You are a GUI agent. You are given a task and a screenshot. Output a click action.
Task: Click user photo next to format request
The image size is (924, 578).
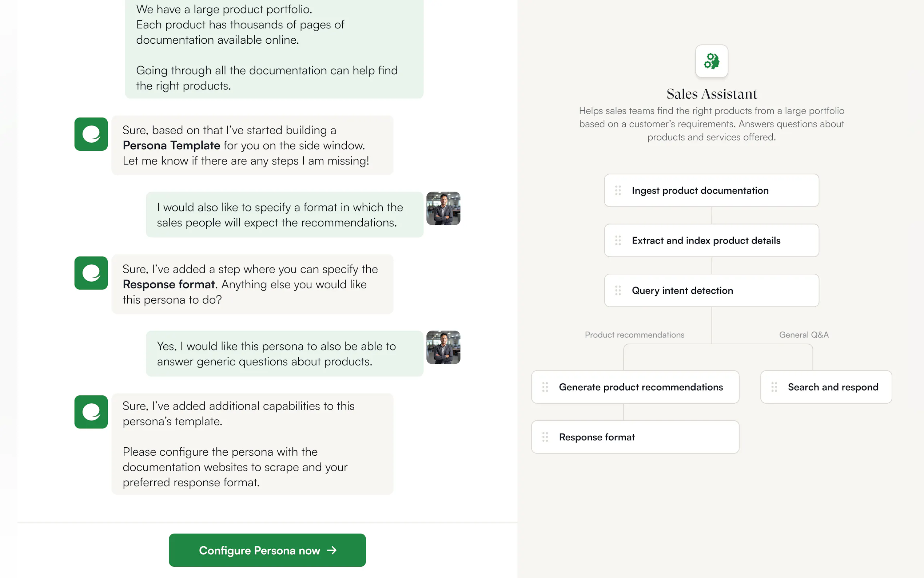[x=443, y=208]
